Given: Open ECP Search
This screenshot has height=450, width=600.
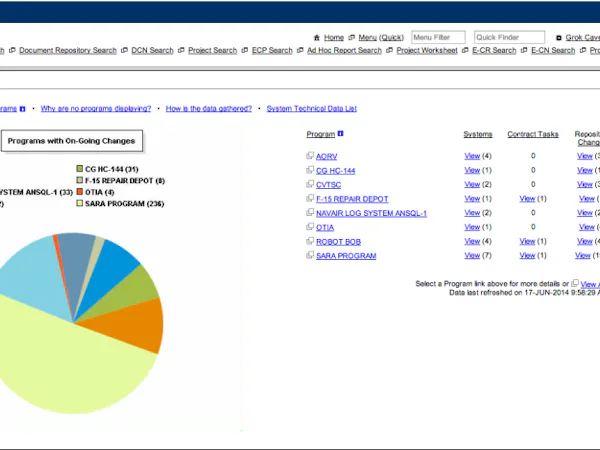Looking at the screenshot, I should click(x=272, y=51).
